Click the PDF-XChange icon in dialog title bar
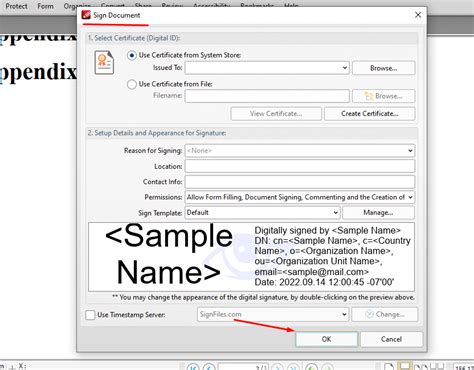 pyautogui.click(x=86, y=15)
